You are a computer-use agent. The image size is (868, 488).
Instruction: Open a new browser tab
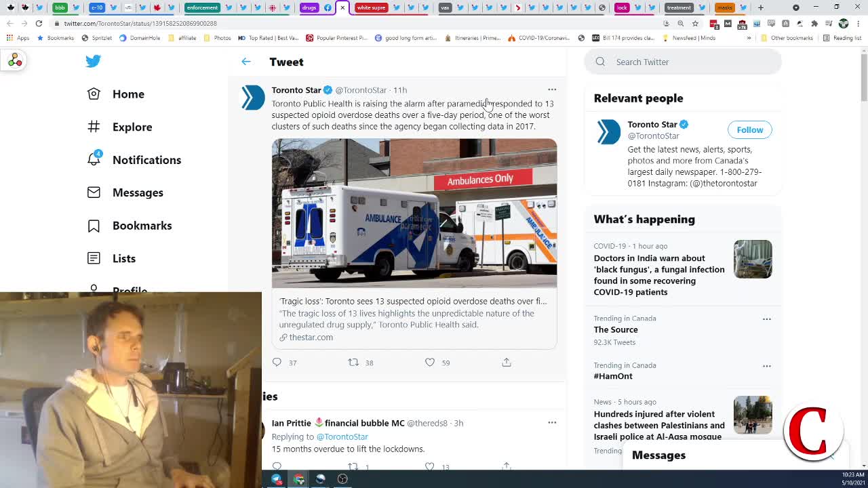(761, 7)
